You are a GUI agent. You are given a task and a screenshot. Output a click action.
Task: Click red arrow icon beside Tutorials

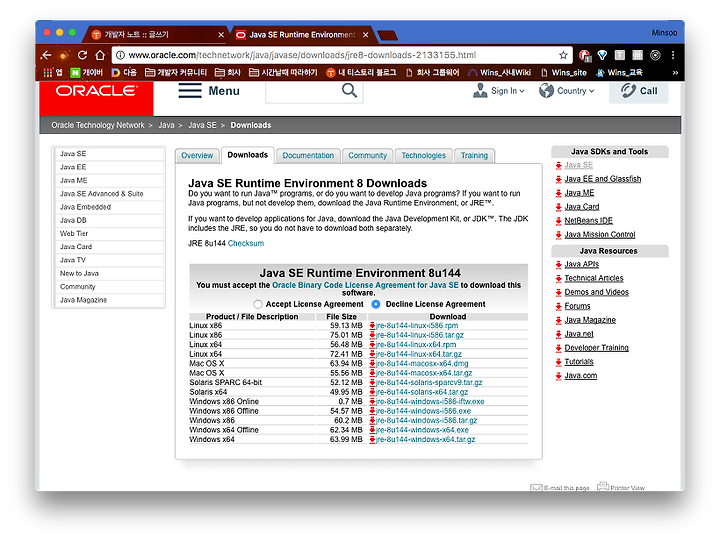click(558, 362)
